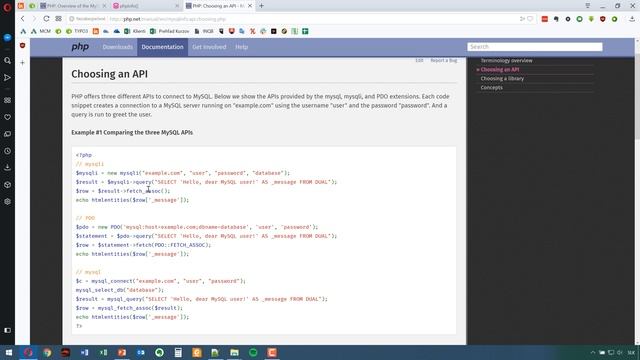Click the plus icon below page shield
The width and height of the screenshot is (640, 360).
click(x=22, y=63)
